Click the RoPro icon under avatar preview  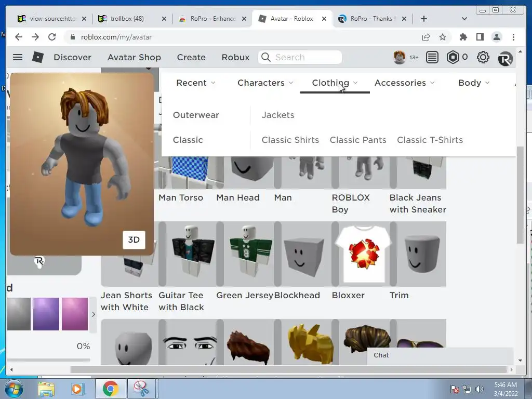tap(39, 261)
